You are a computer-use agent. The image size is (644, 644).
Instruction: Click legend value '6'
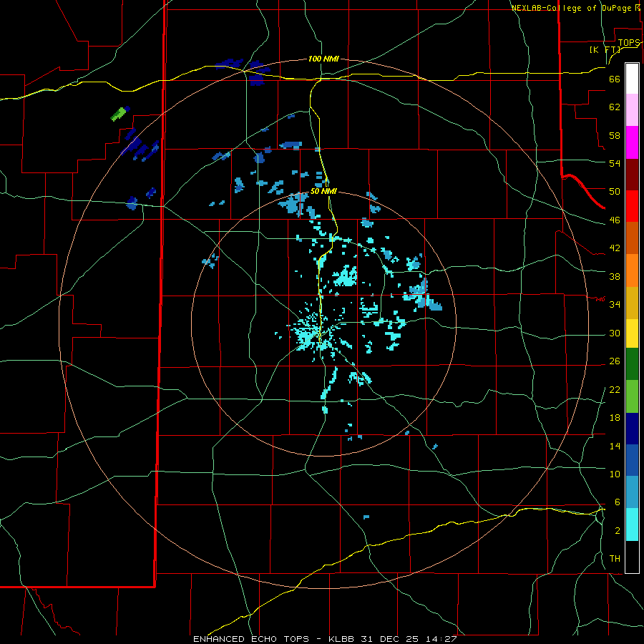coord(617,502)
